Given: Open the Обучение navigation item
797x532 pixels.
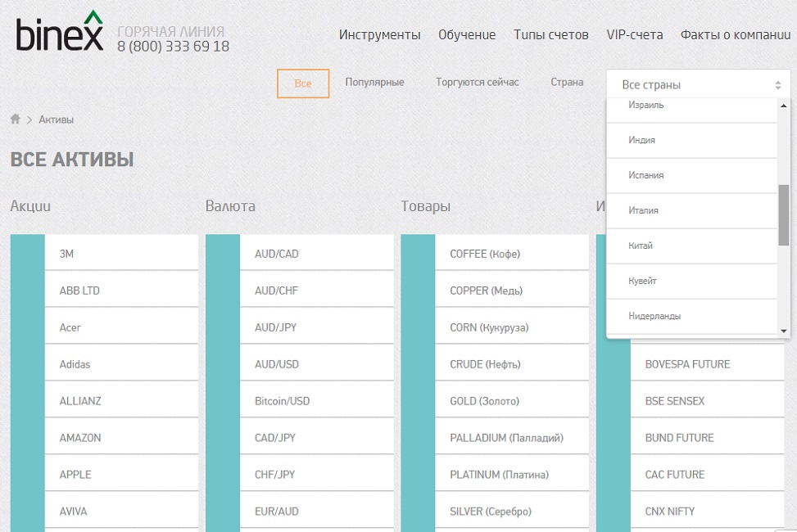Looking at the screenshot, I should tap(467, 34).
